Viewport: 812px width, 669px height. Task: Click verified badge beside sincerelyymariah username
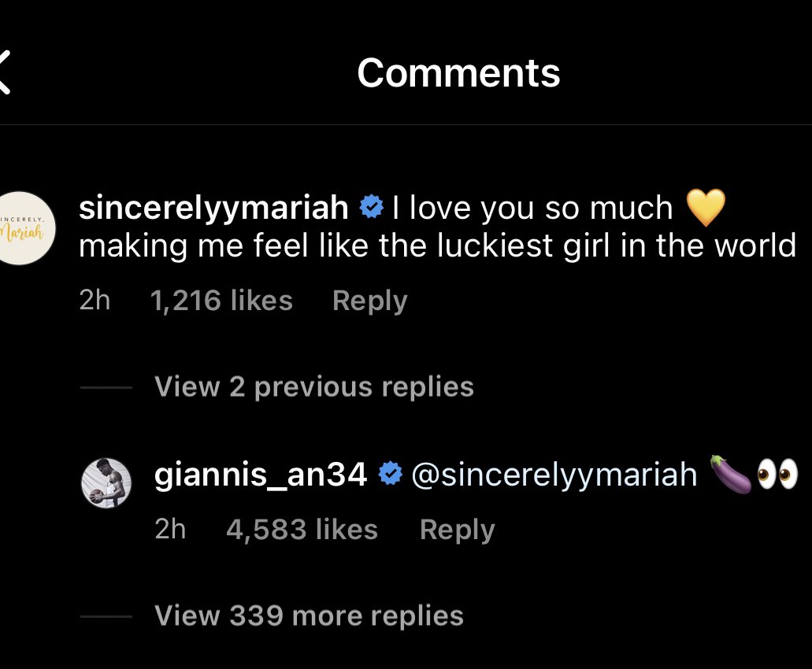[371, 208]
